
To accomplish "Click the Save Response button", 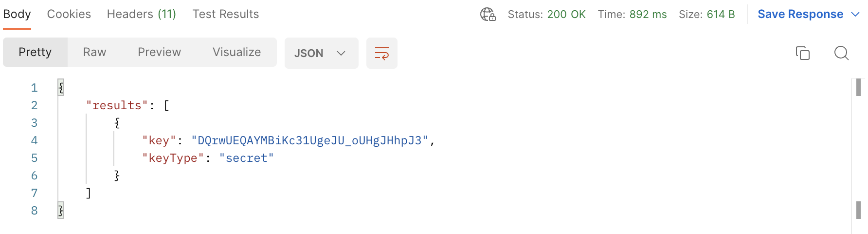I will 800,14.
